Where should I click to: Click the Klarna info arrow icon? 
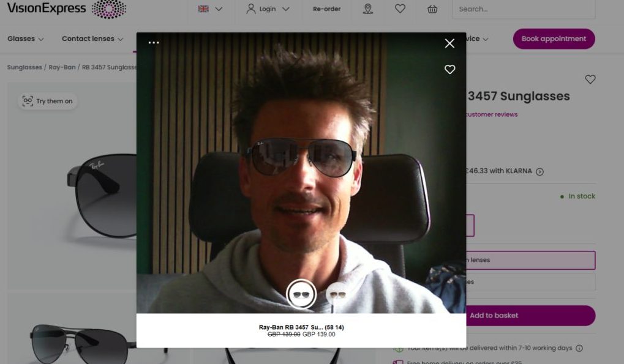[x=539, y=172]
